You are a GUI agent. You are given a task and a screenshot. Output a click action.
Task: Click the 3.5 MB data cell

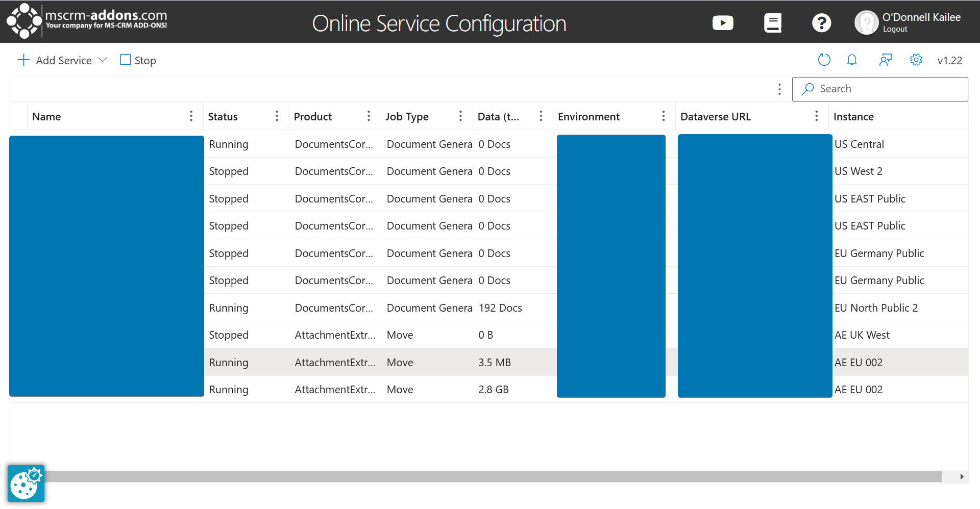coord(495,363)
